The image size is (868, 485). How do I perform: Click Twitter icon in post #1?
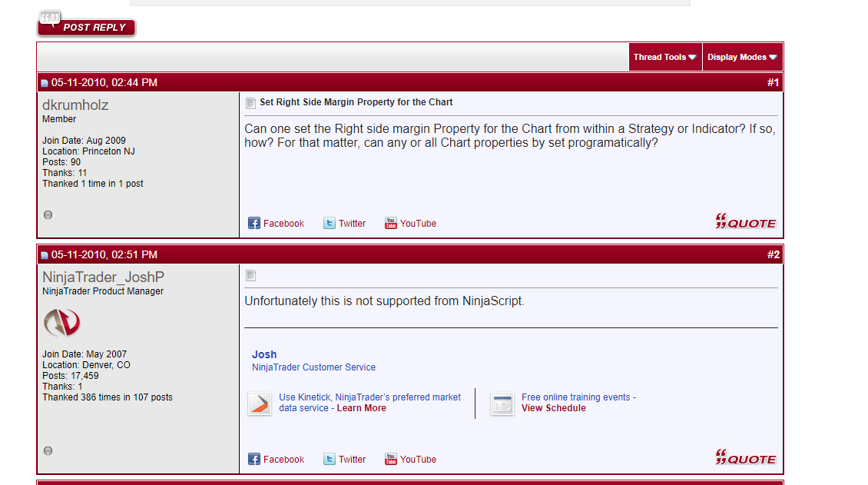coord(330,223)
